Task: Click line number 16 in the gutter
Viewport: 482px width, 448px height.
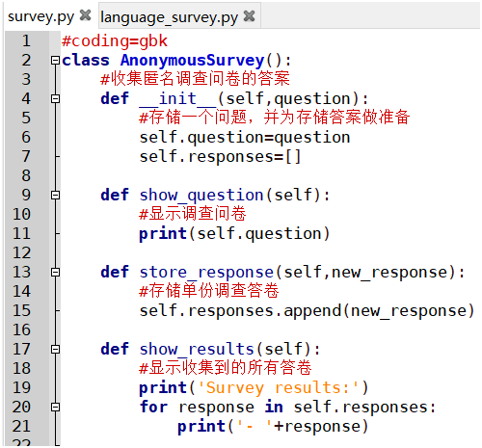Action: tap(22, 329)
